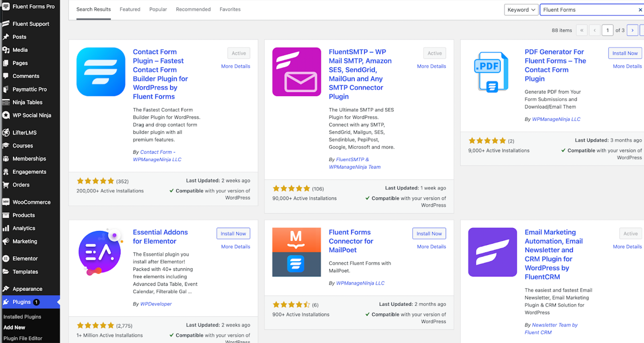Viewport: 644px width, 343px height.
Task: Switch to the Popular tab
Action: coord(158,9)
